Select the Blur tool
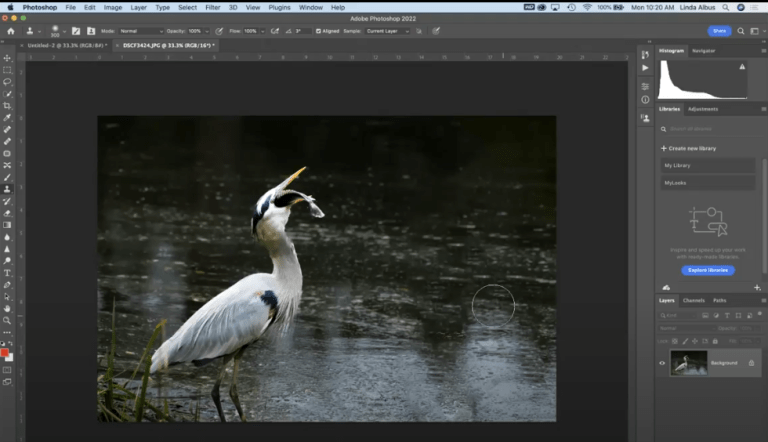This screenshot has height=442, width=768. tap(7, 237)
